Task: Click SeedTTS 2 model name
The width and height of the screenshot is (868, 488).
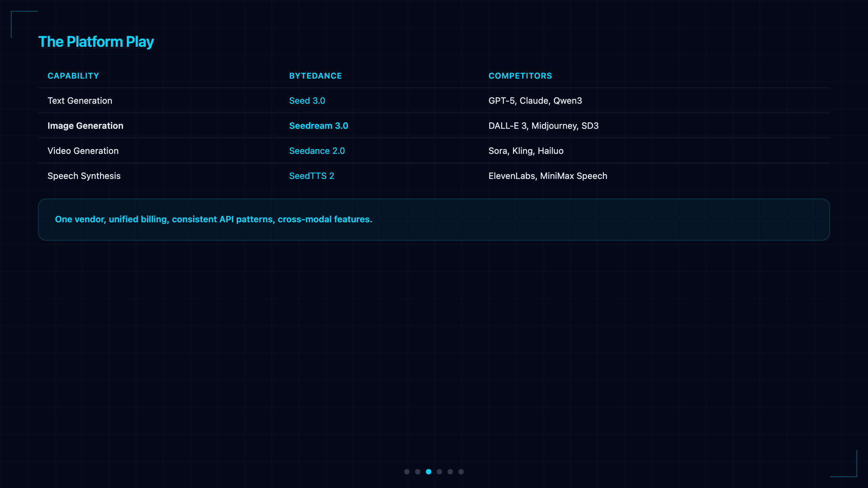Action: pyautogui.click(x=311, y=176)
